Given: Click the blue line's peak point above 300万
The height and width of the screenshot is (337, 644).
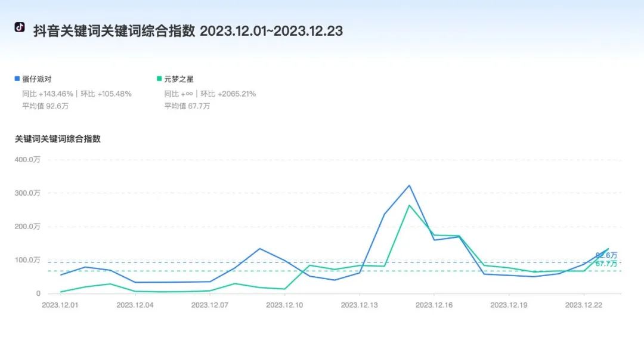Looking at the screenshot, I should coord(410,185).
